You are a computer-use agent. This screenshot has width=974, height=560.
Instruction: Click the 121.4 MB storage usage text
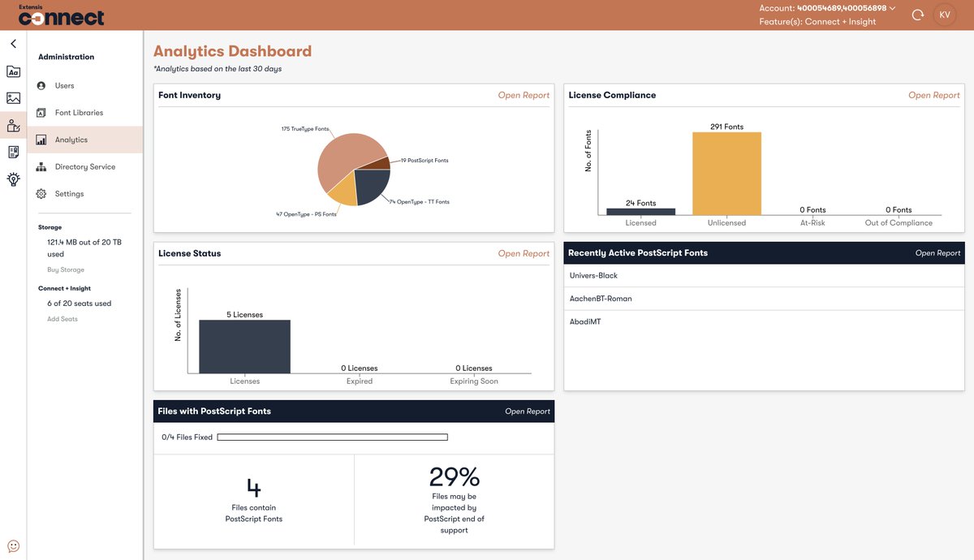coord(84,248)
